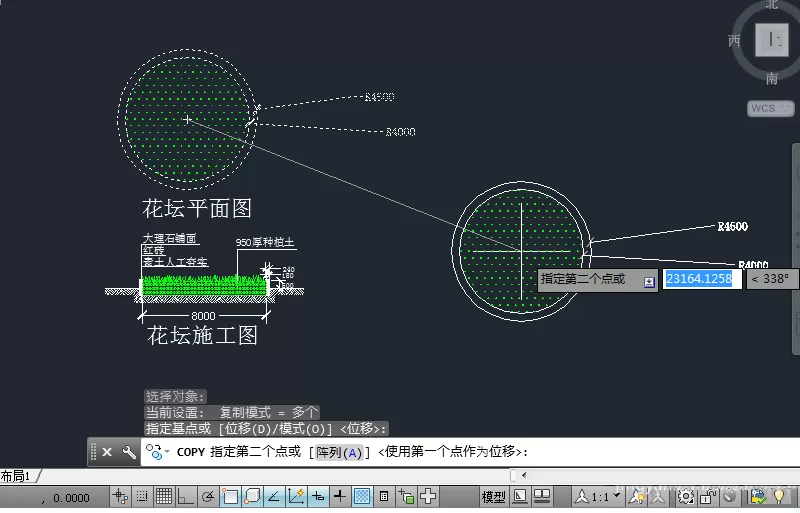Click lineweight display icon
The width and height of the screenshot is (800, 513).
(x=340, y=496)
